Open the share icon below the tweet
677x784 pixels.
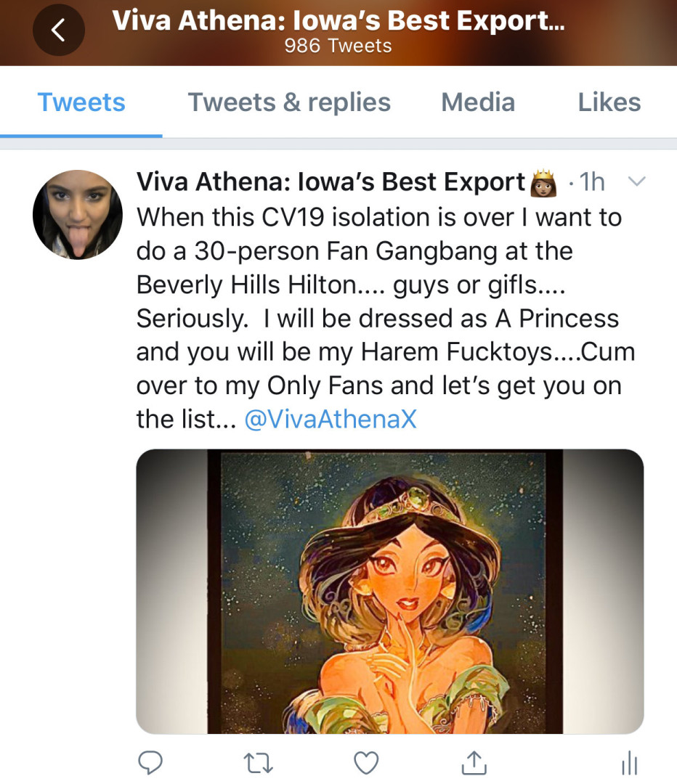[474, 761]
